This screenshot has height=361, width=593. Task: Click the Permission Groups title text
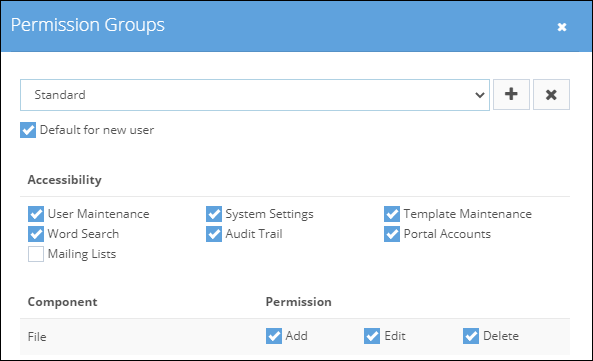pos(88,25)
